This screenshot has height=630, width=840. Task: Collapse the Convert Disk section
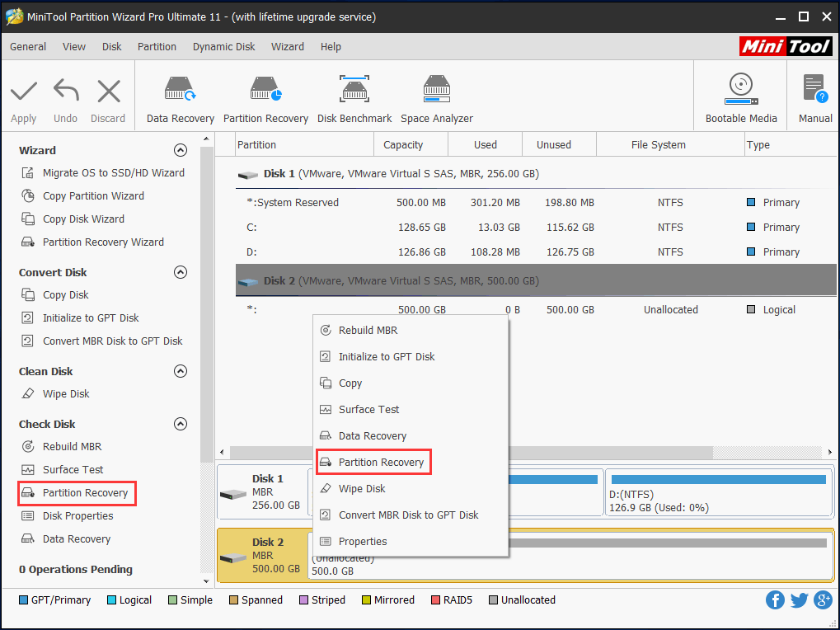coord(181,272)
